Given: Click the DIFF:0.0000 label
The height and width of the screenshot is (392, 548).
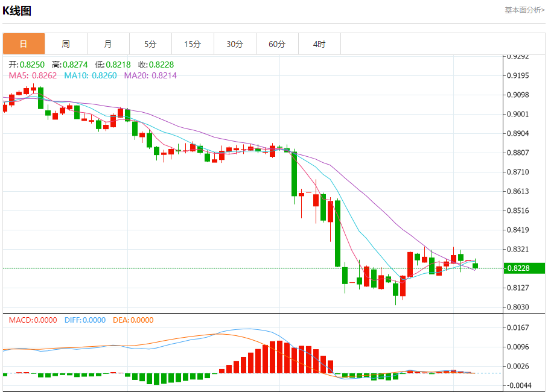Looking at the screenshot, I should tap(85, 320).
